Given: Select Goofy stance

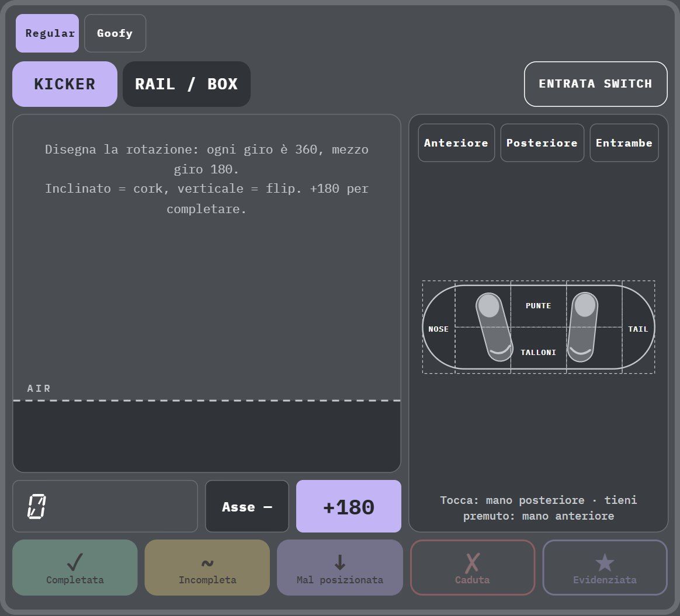Looking at the screenshot, I should [115, 33].
